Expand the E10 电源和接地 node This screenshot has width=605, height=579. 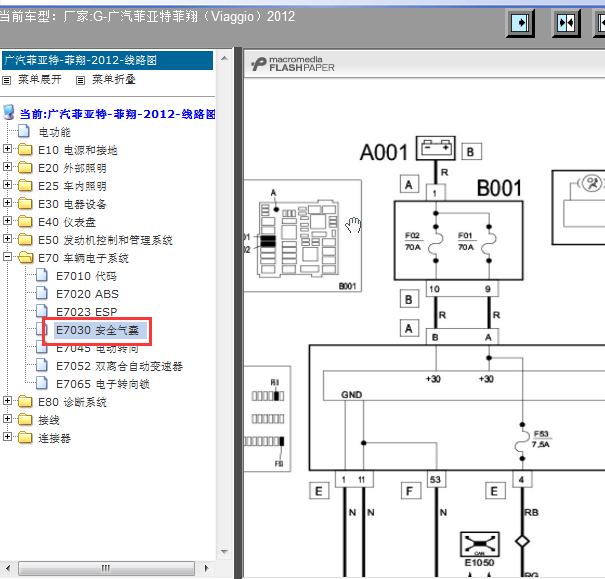coord(7,149)
